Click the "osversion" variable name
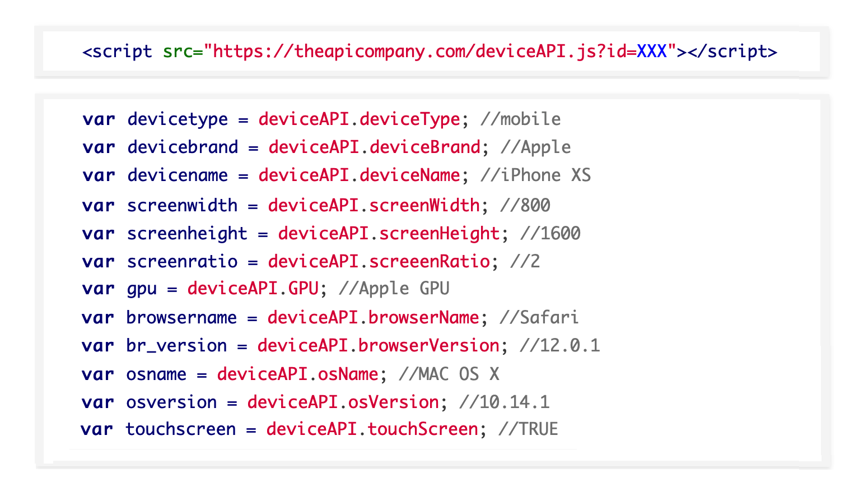Viewport: 868px width, 491px height. 171,402
